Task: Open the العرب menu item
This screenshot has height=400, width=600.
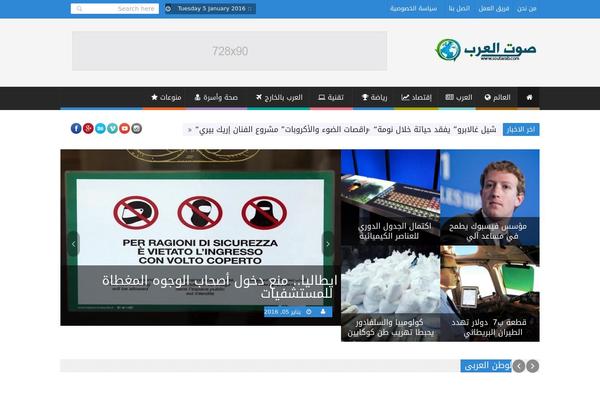Action: (459, 98)
